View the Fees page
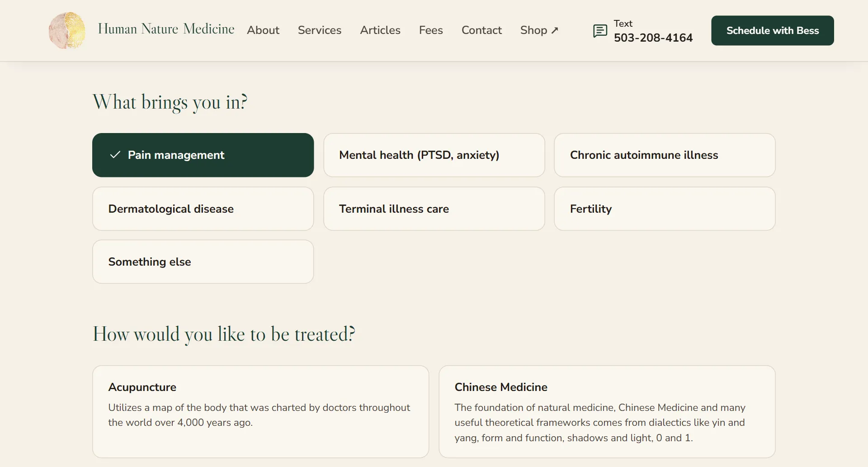The image size is (868, 467). click(431, 30)
